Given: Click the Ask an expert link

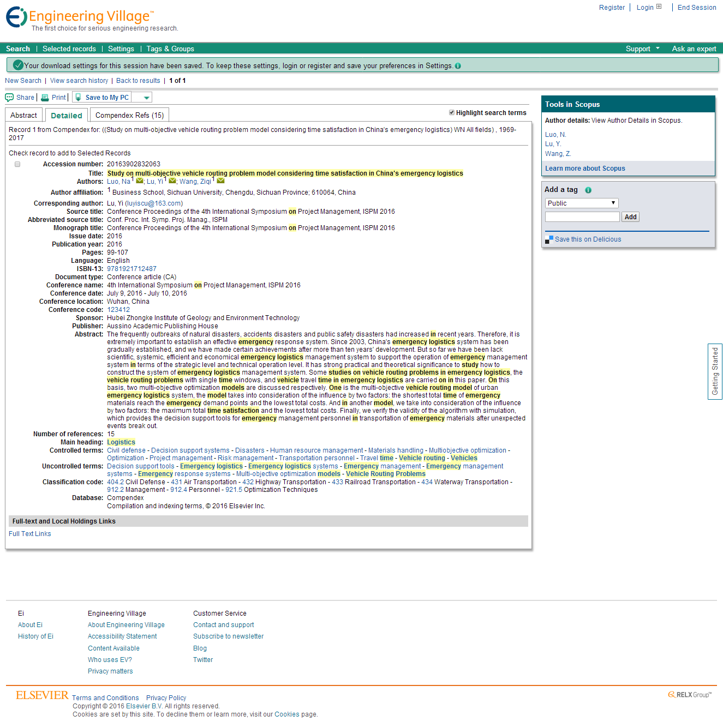Looking at the screenshot, I should click(694, 49).
